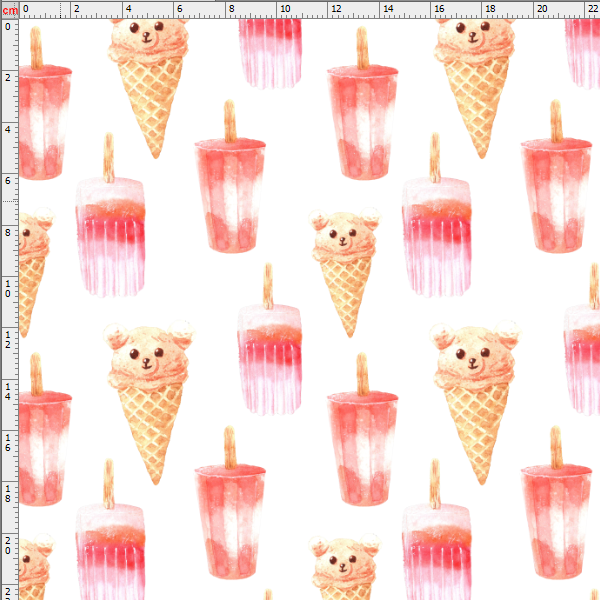Click the 10 mark on horizontal ruler
This screenshot has height=600, width=600.
(x=285, y=8)
